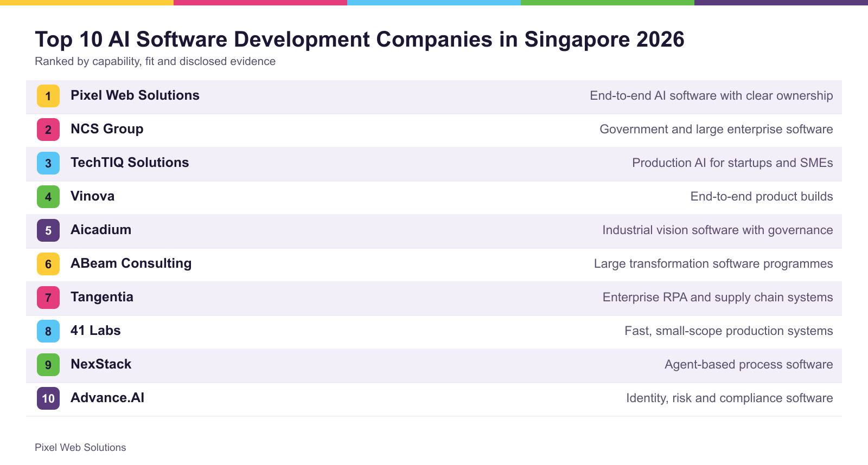Select the 'Tangentia' company name
Screen dimensions: 868x465
click(x=101, y=297)
